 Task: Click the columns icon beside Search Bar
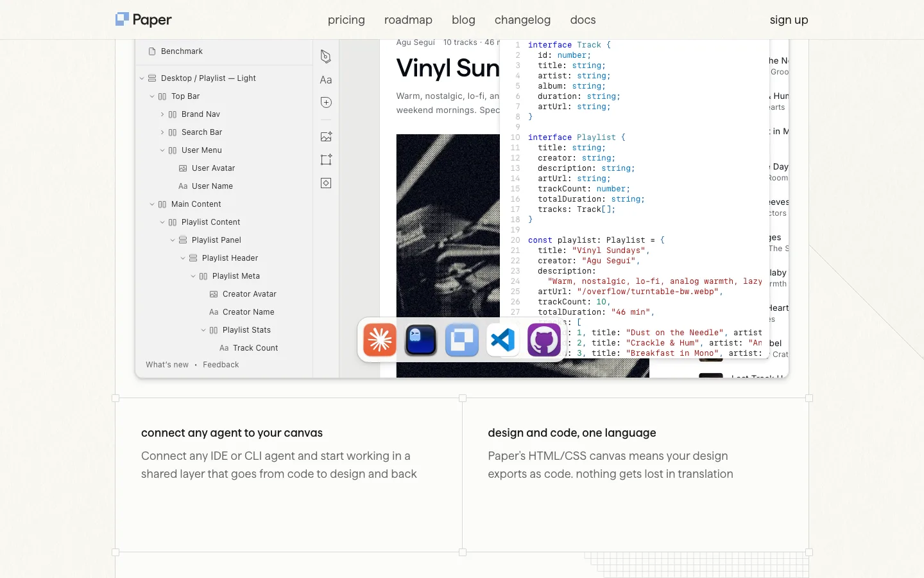click(173, 132)
